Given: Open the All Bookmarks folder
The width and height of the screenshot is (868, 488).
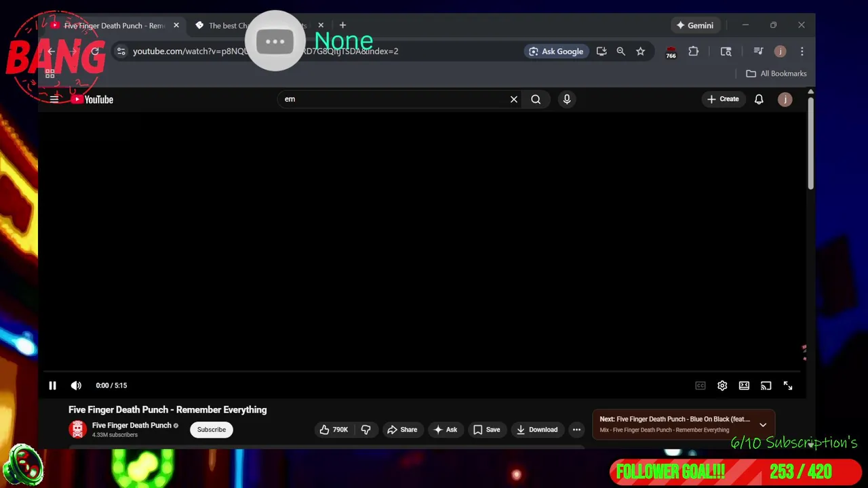Looking at the screenshot, I should point(776,73).
